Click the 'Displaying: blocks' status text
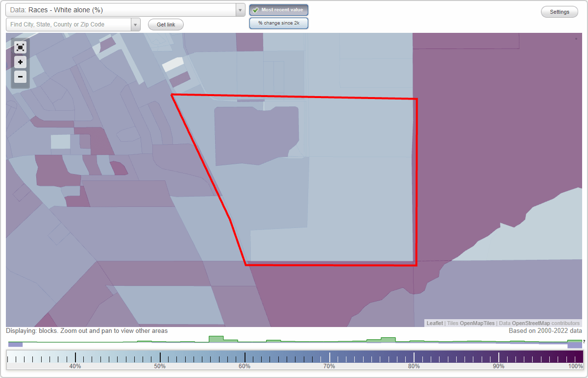This screenshot has width=588, height=378. click(87, 331)
